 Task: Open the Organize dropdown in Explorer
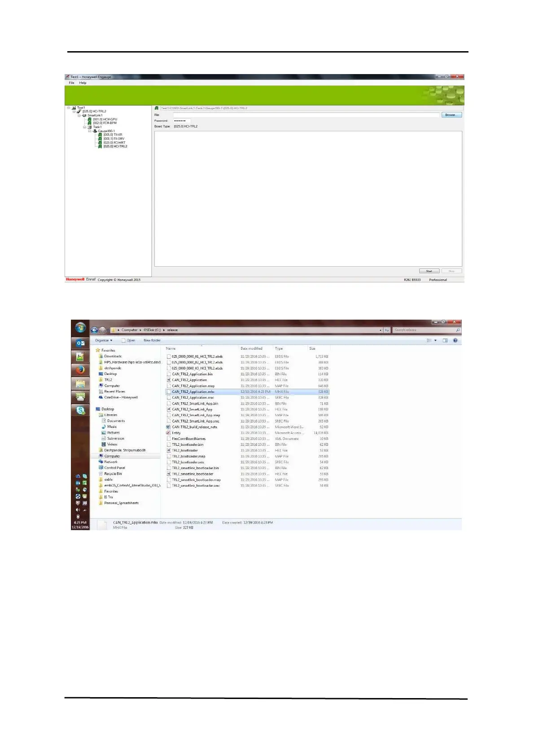pyautogui.click(x=104, y=340)
